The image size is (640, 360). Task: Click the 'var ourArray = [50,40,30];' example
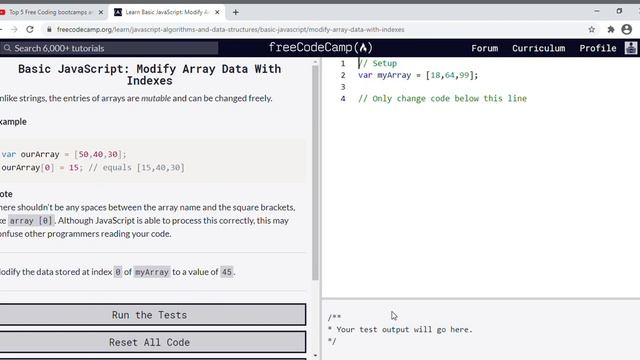(x=64, y=154)
